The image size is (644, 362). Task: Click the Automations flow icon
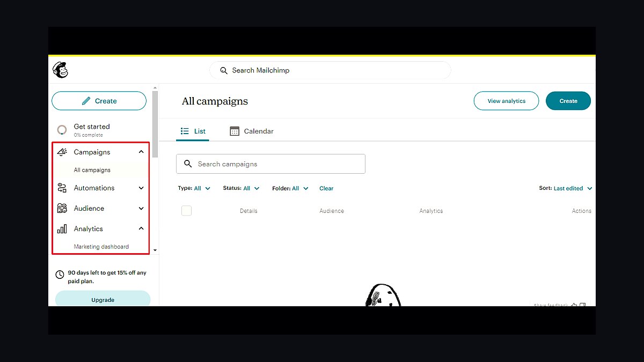[x=62, y=188]
